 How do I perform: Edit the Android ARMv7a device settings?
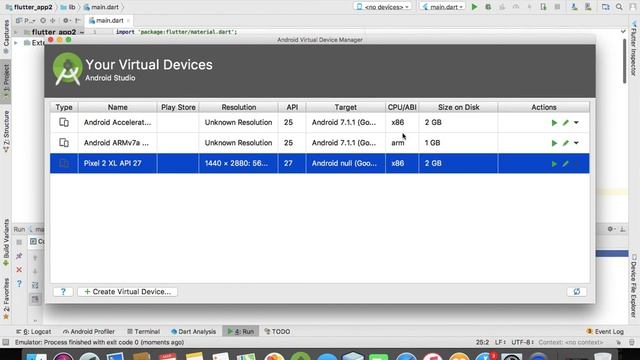point(565,143)
